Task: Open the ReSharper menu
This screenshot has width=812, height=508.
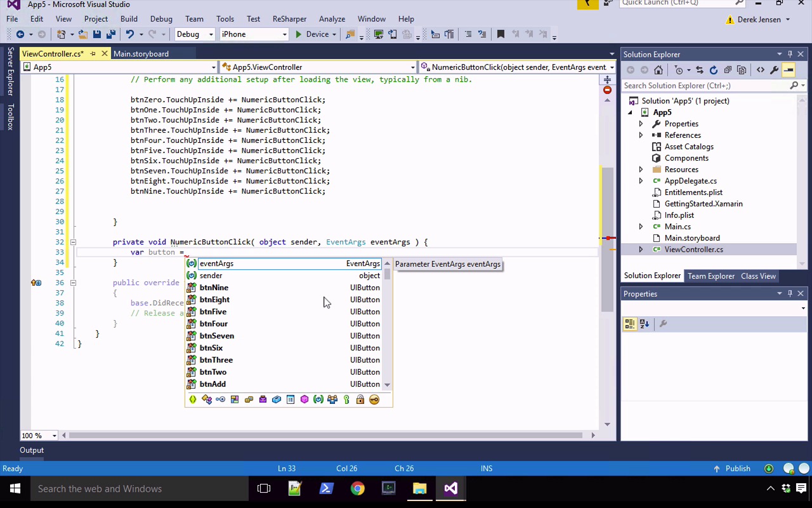Action: point(289,19)
